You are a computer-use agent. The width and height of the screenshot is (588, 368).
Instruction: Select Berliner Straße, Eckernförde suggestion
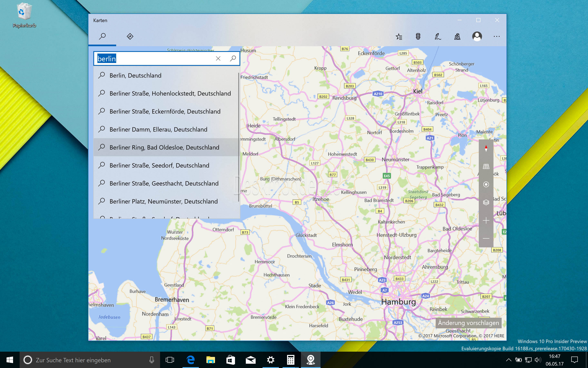coord(166,111)
